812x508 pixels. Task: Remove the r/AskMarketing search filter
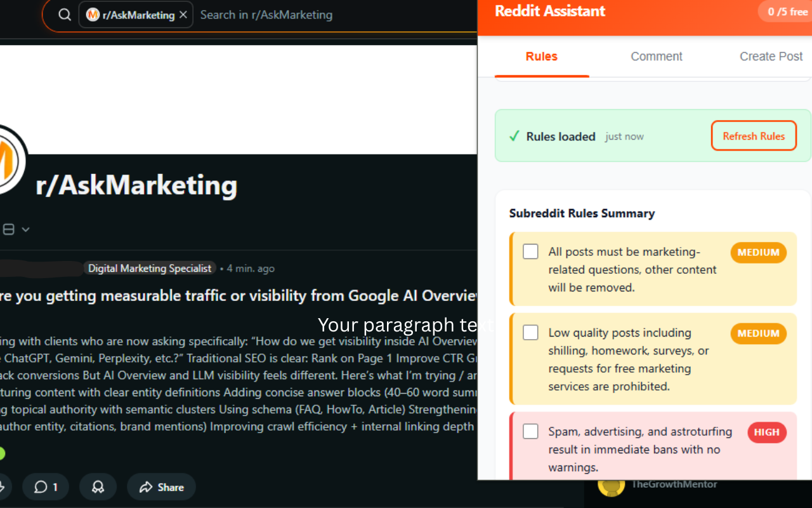(182, 14)
